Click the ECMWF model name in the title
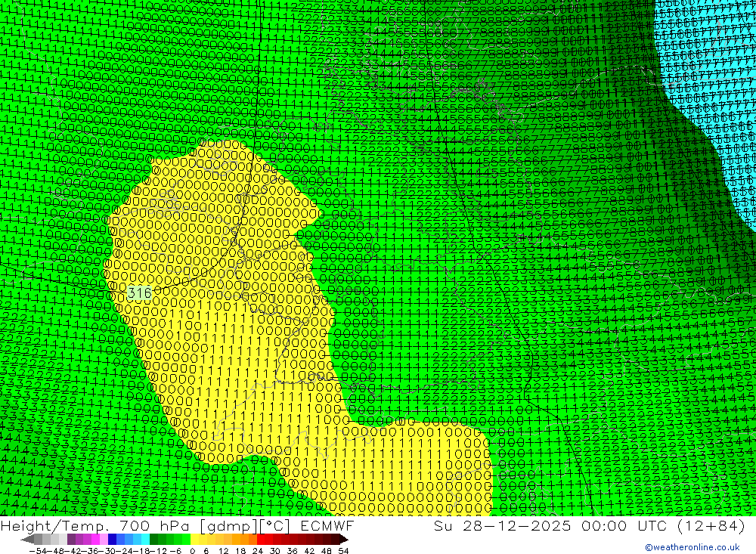The image size is (756, 554). point(327,525)
